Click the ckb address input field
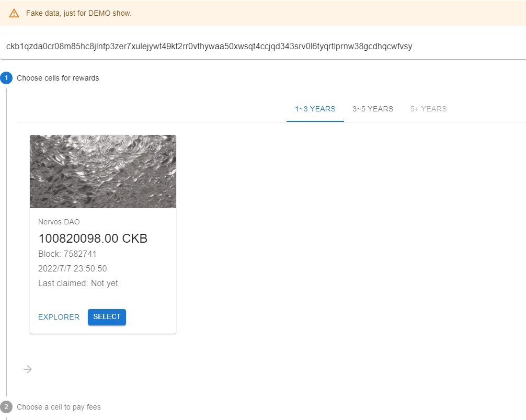The image size is (526, 420). click(263, 47)
